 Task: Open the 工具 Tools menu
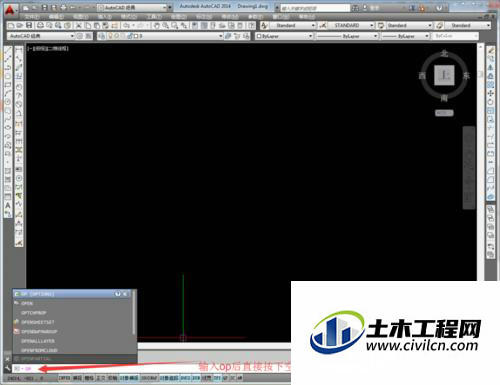(x=154, y=17)
